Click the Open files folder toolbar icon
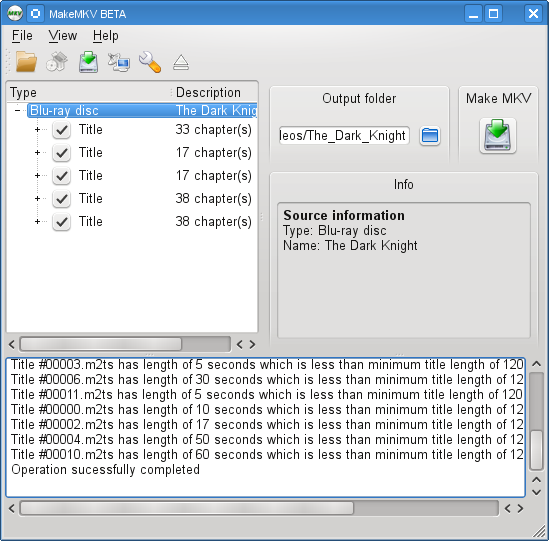The image size is (549, 541). 26,62
